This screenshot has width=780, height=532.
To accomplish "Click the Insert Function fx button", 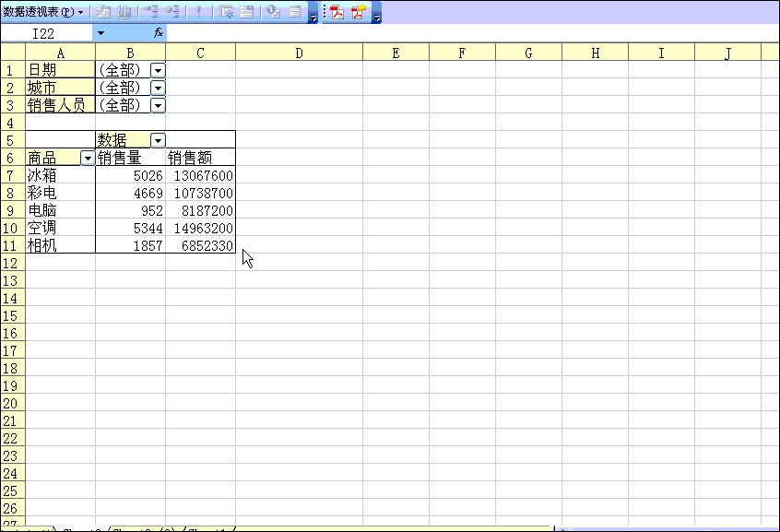I will coord(159,33).
